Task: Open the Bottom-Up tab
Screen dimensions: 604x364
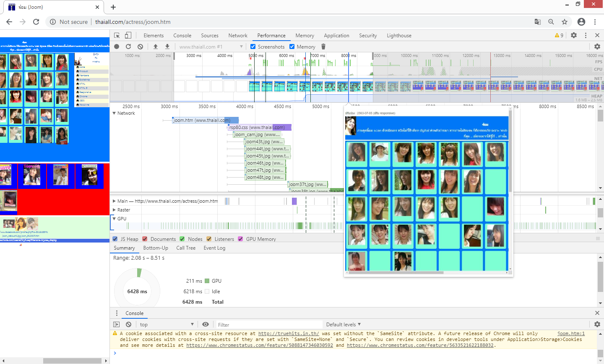Action: coord(156,248)
